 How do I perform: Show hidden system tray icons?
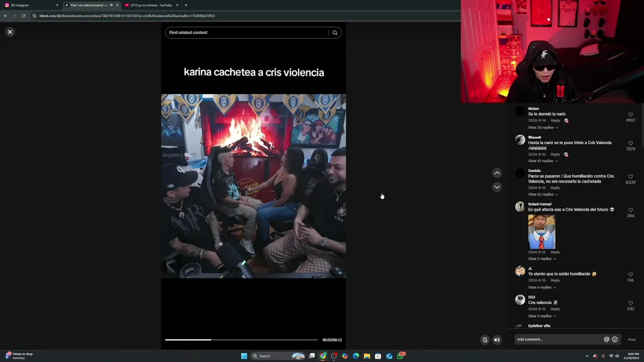click(x=587, y=356)
